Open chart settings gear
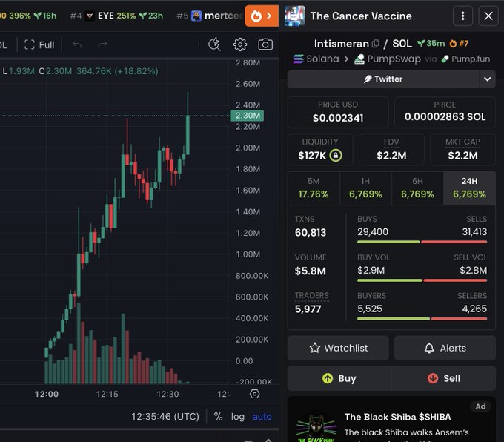Screen dimensions: 504x442 (x=240, y=44)
